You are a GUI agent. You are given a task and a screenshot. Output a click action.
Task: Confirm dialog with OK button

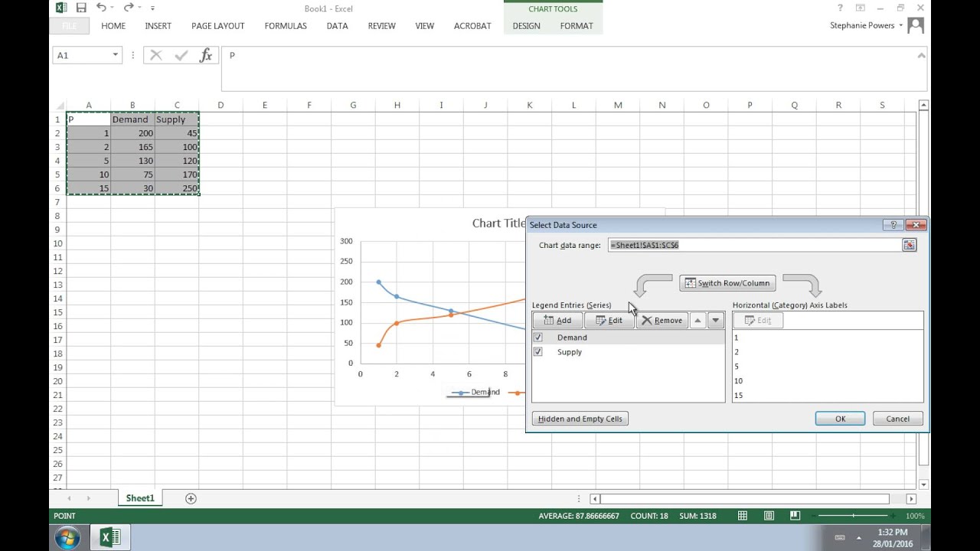click(x=840, y=419)
